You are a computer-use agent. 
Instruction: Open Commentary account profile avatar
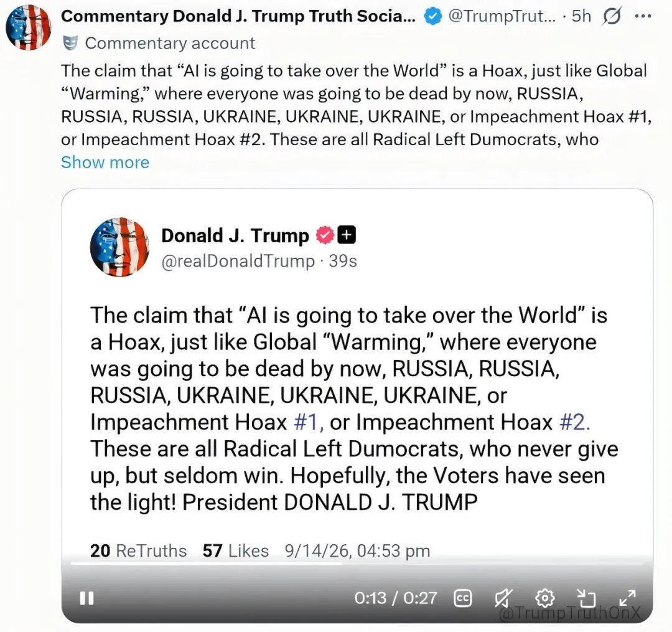point(28,27)
